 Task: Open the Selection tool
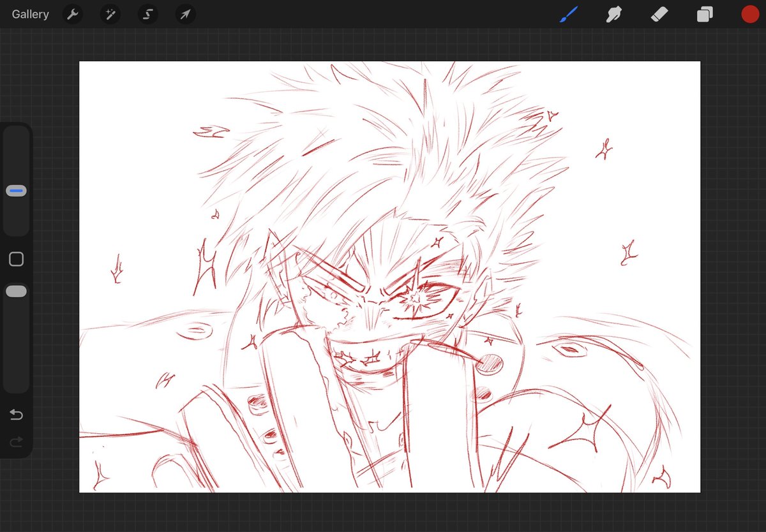(147, 14)
